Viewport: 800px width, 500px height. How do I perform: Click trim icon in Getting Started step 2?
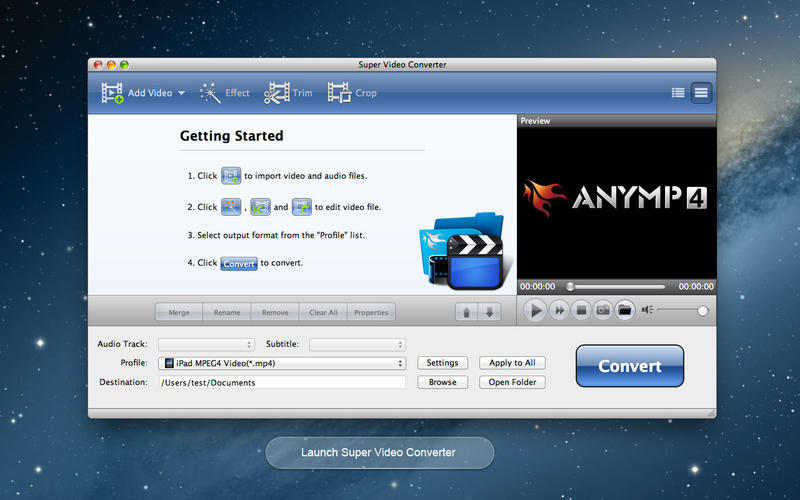[x=260, y=207]
